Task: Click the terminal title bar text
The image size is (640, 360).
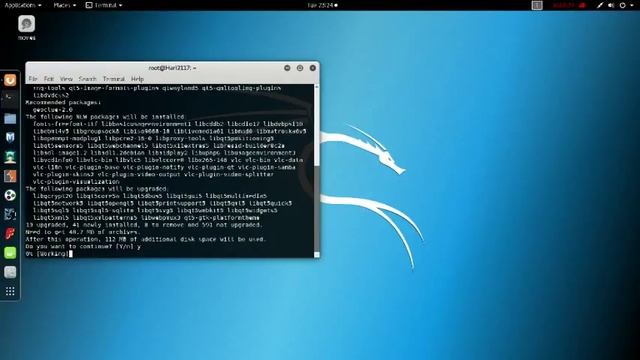Action: pyautogui.click(x=172, y=68)
